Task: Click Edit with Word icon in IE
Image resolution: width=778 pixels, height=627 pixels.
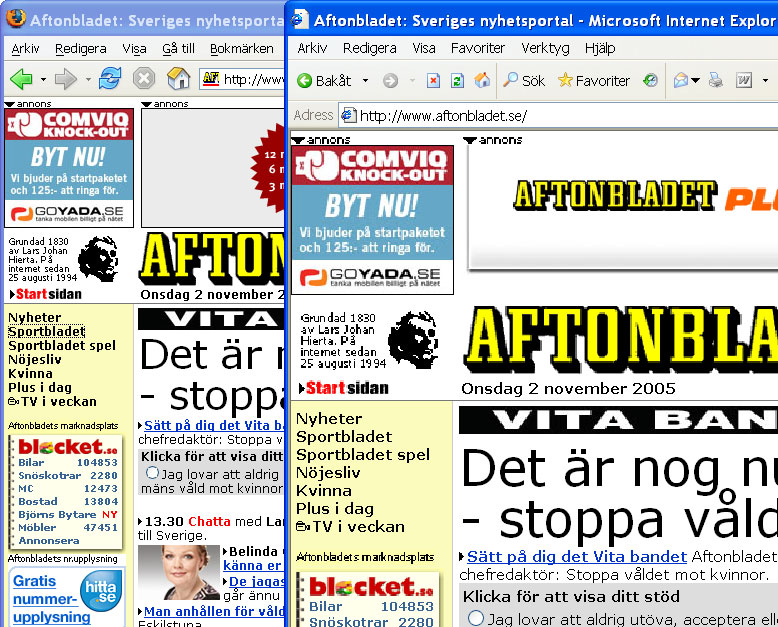Action: 744,80
